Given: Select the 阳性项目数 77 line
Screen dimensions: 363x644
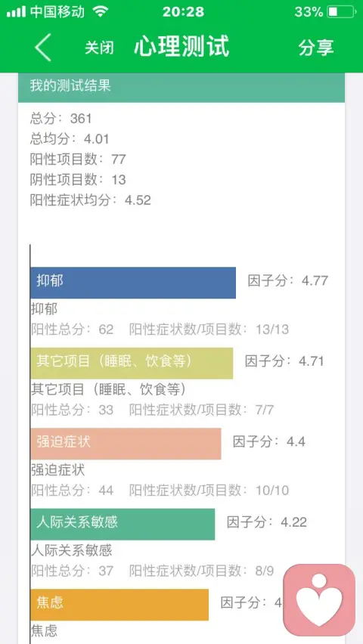Looking at the screenshot, I should coord(78,159).
